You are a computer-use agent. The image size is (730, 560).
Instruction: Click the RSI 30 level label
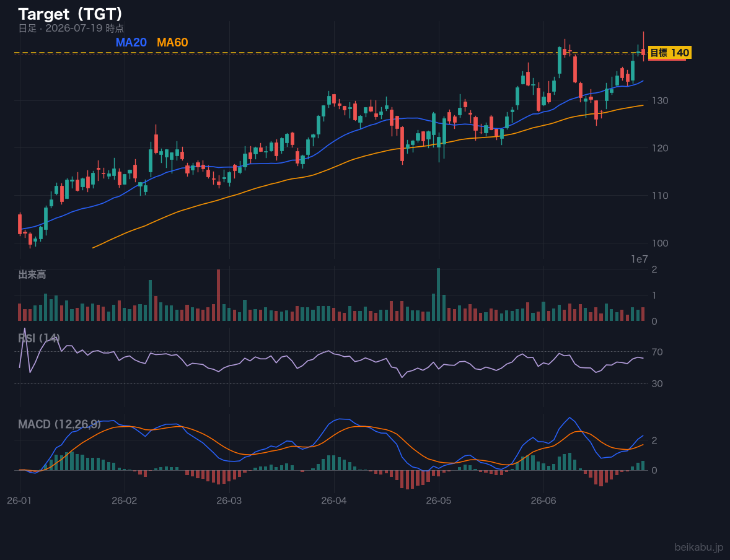click(657, 383)
